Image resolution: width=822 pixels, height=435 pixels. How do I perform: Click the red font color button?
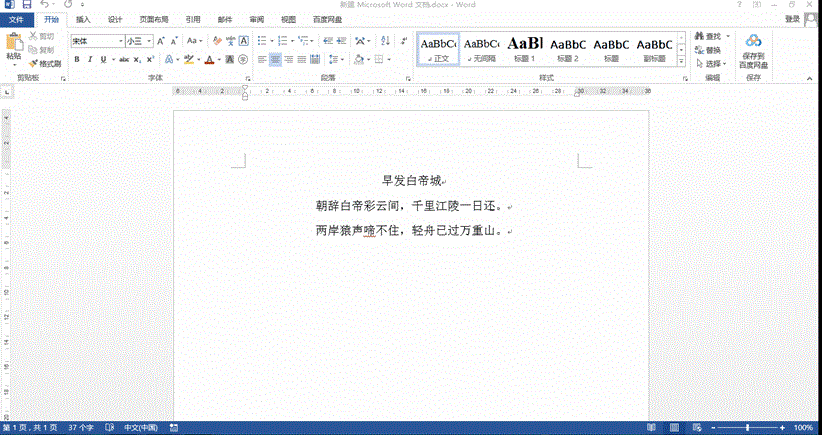(208, 60)
